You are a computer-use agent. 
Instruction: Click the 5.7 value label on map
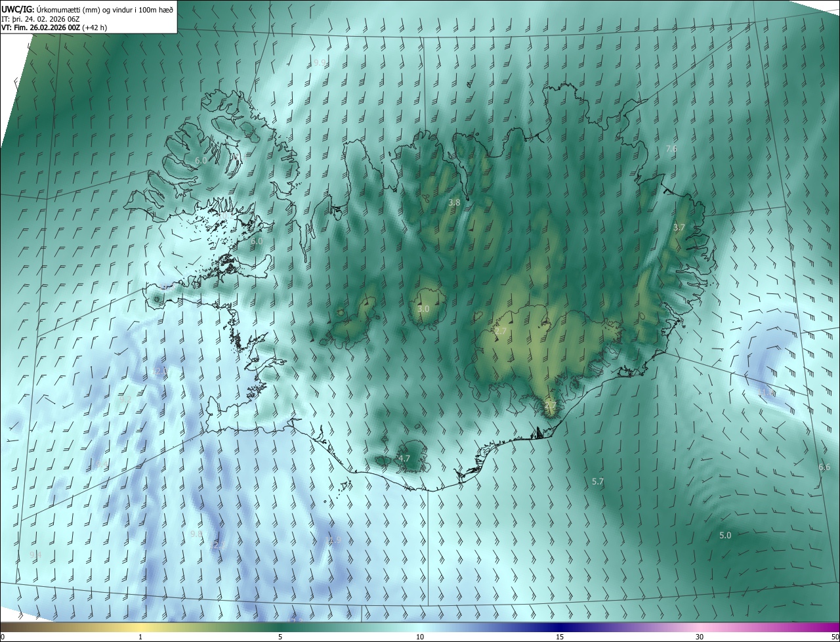pyautogui.click(x=598, y=481)
